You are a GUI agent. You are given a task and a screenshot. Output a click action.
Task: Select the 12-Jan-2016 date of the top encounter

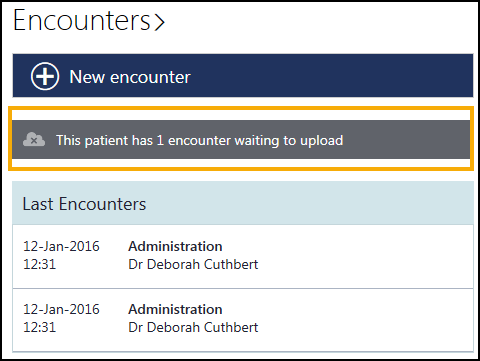click(61, 246)
